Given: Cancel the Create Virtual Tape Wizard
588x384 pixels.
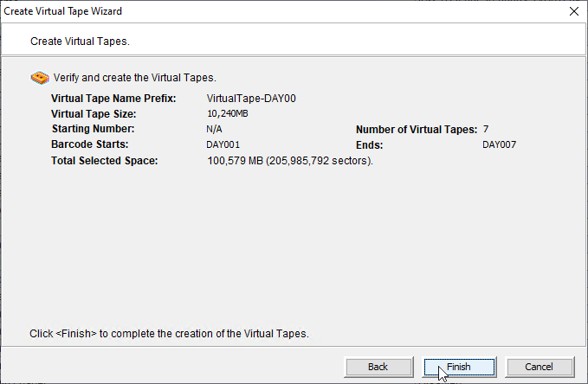Looking at the screenshot, I should tap(540, 367).
